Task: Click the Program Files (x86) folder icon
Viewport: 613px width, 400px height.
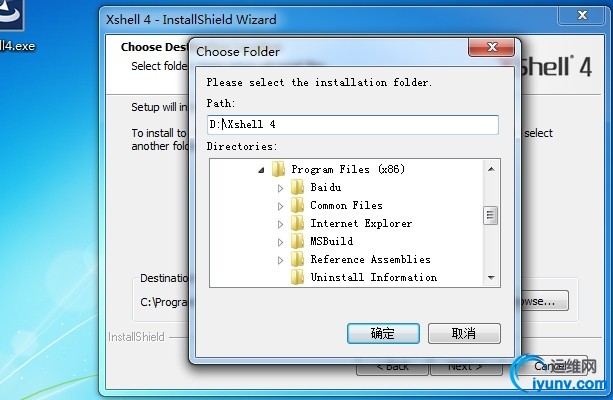Action: coord(278,169)
